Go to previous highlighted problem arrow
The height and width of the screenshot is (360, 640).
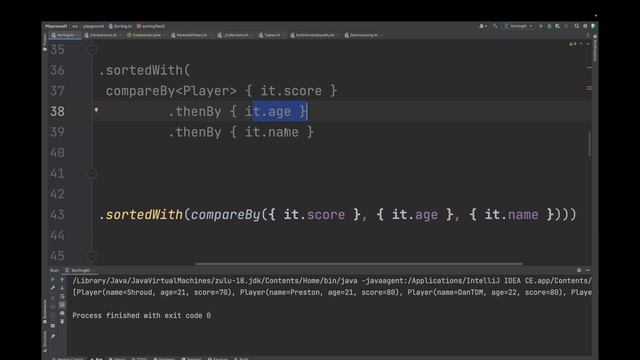[x=581, y=44]
